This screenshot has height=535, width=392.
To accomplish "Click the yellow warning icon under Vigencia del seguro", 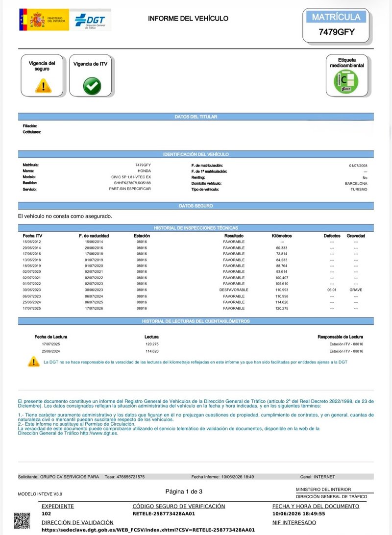I will 43,86.
